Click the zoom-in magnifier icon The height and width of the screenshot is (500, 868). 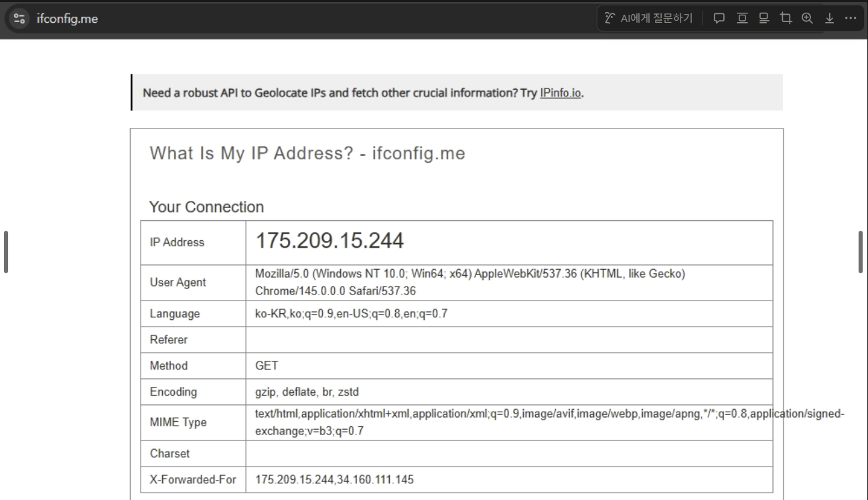tap(807, 18)
